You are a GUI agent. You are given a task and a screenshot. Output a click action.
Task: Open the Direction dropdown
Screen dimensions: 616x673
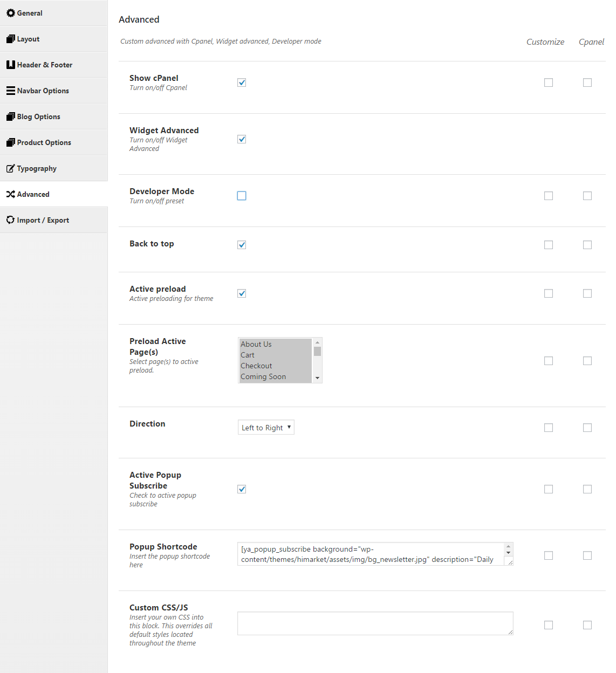(x=266, y=428)
